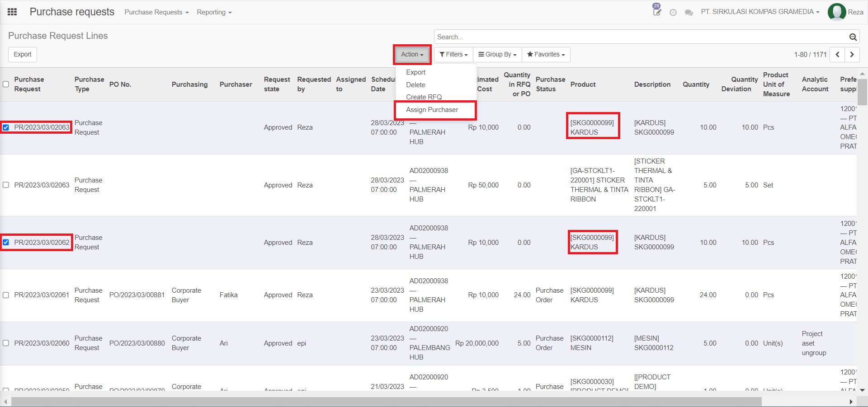This screenshot has height=407, width=868.
Task: Sort by Analytic Account column header
Action: pos(815,84)
